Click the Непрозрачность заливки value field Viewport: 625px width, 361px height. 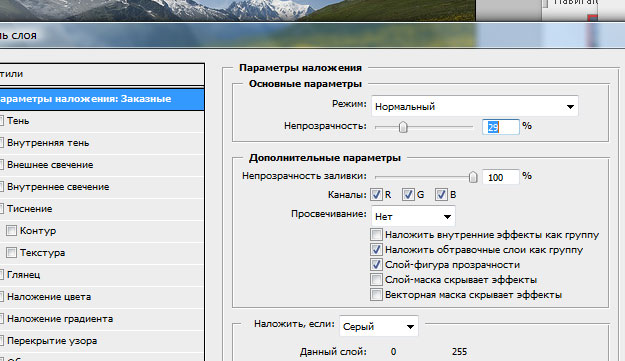501,177
